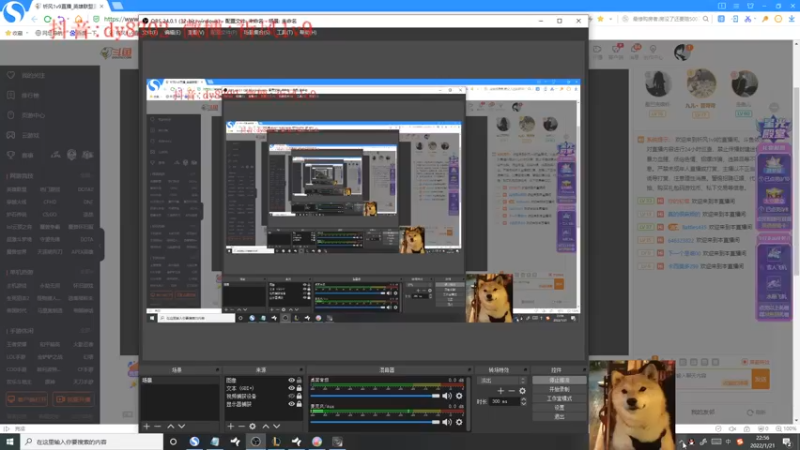Click the Cortana circle on taskbar
Image resolution: width=800 pixels, height=450 pixels.
click(x=173, y=441)
